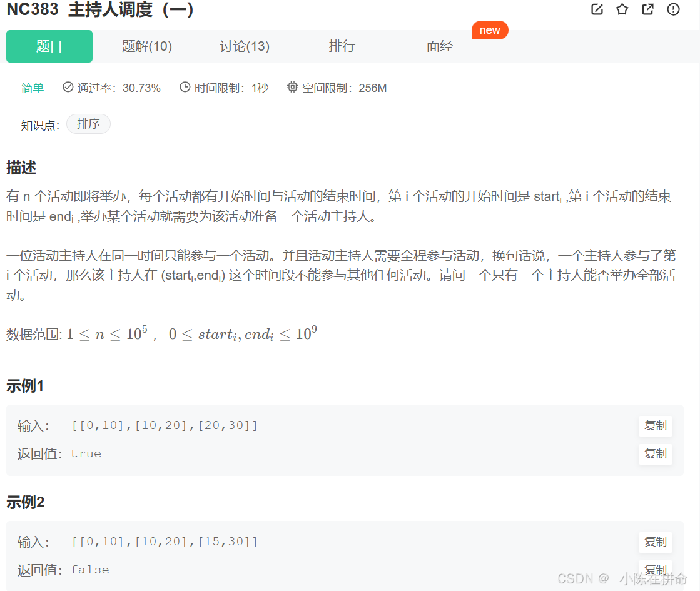This screenshot has height=591, width=700.
Task: Select the 题目 tab
Action: pyautogui.click(x=49, y=46)
